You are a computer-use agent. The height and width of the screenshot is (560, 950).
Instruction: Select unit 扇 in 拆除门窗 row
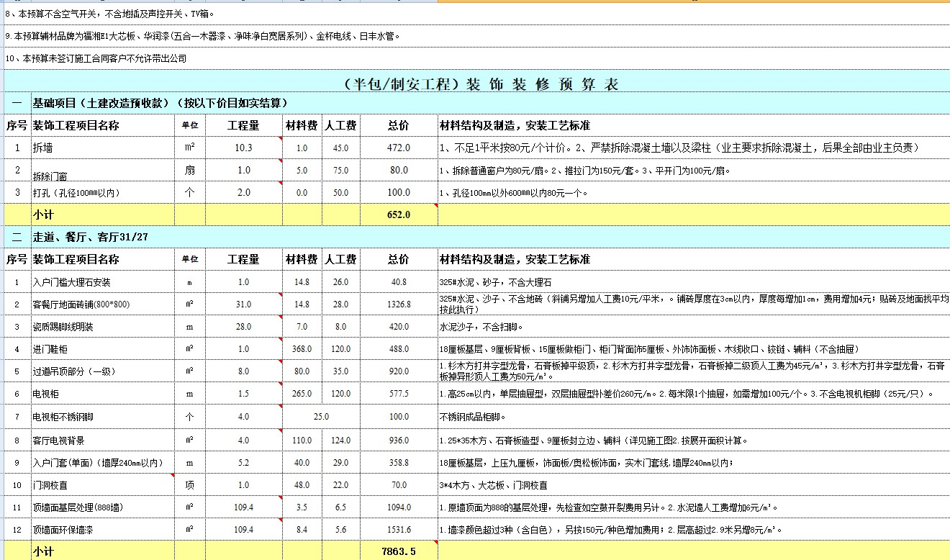point(190,171)
